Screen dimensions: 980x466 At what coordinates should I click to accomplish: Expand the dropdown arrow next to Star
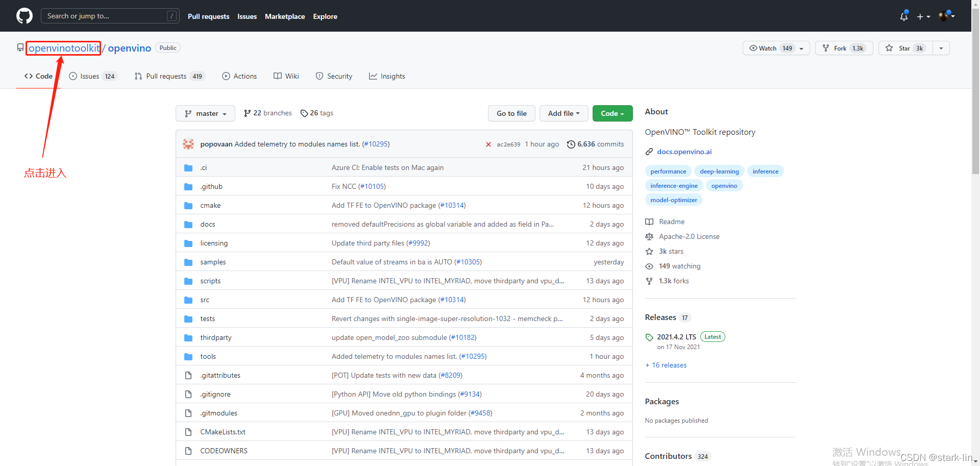(x=941, y=48)
